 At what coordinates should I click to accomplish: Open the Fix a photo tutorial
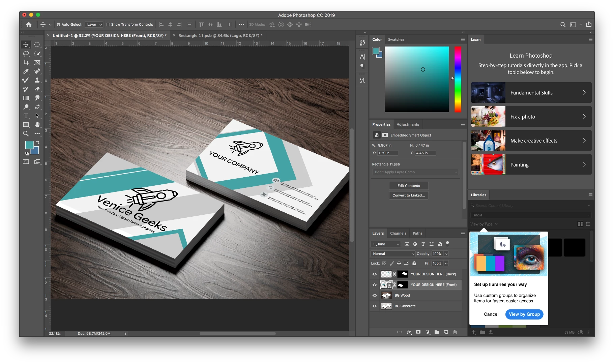pos(531,117)
